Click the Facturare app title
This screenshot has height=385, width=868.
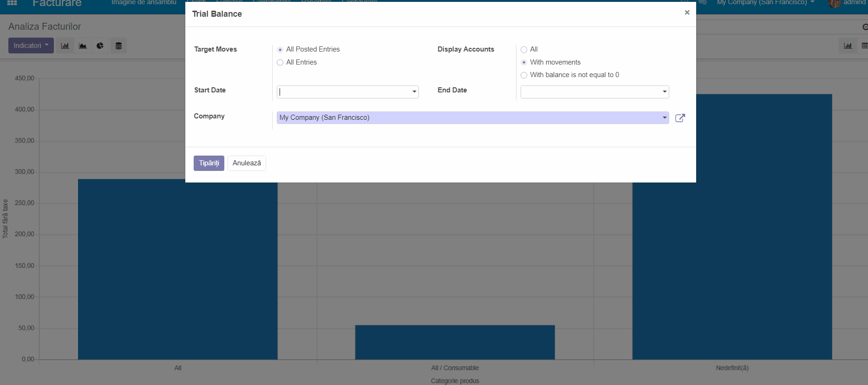(x=57, y=3)
